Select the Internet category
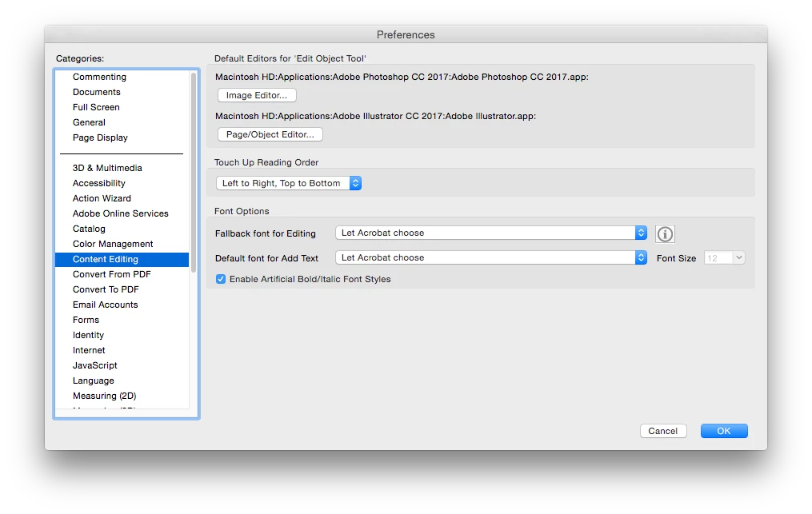This screenshot has height=514, width=812. [122, 350]
